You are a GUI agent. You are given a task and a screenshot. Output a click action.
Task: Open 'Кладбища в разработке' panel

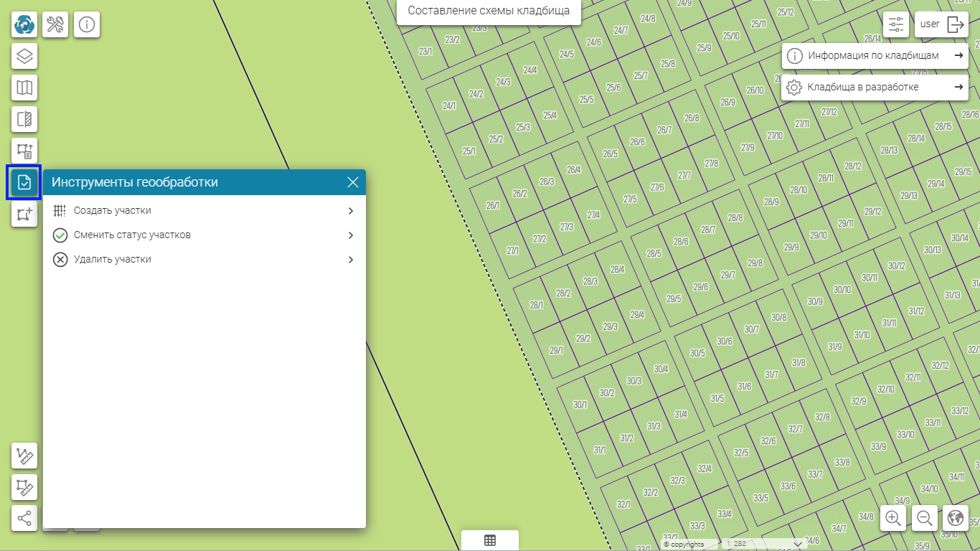coord(875,88)
